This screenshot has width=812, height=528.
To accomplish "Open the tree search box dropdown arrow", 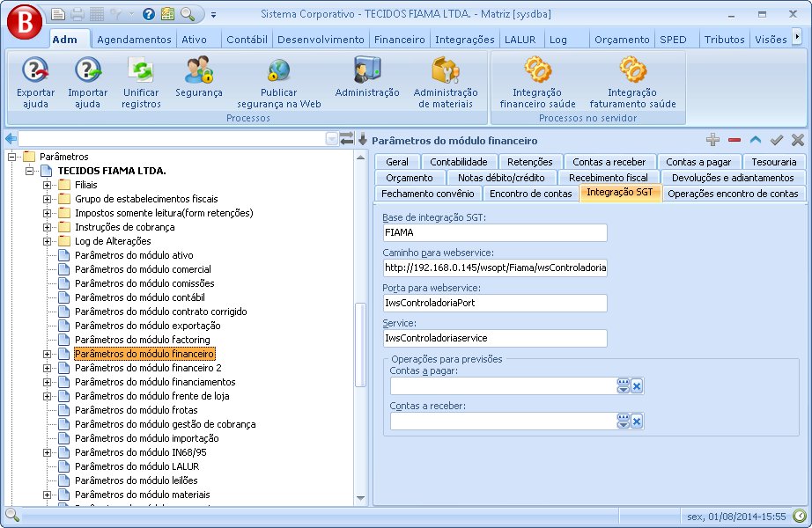I will (x=331, y=139).
